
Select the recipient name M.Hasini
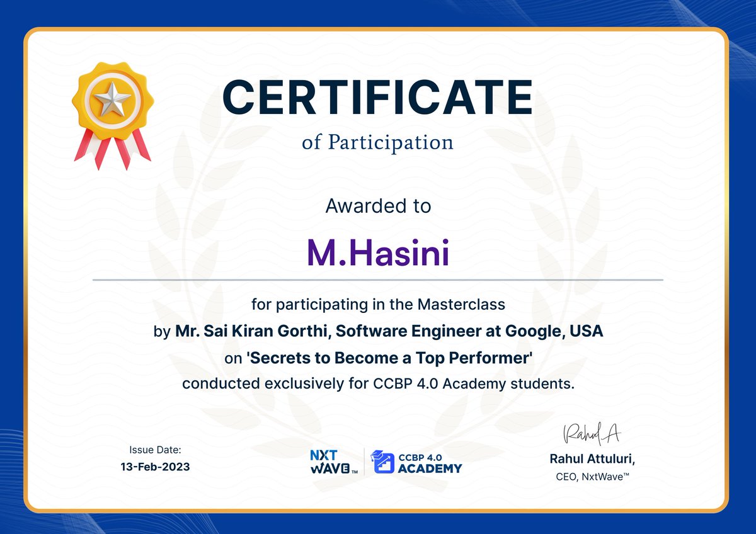pyautogui.click(x=378, y=252)
